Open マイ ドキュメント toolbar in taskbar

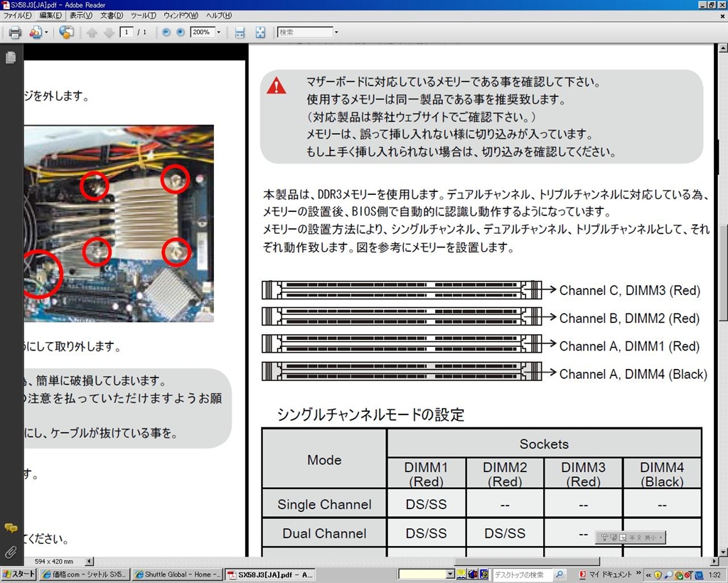pos(609,574)
